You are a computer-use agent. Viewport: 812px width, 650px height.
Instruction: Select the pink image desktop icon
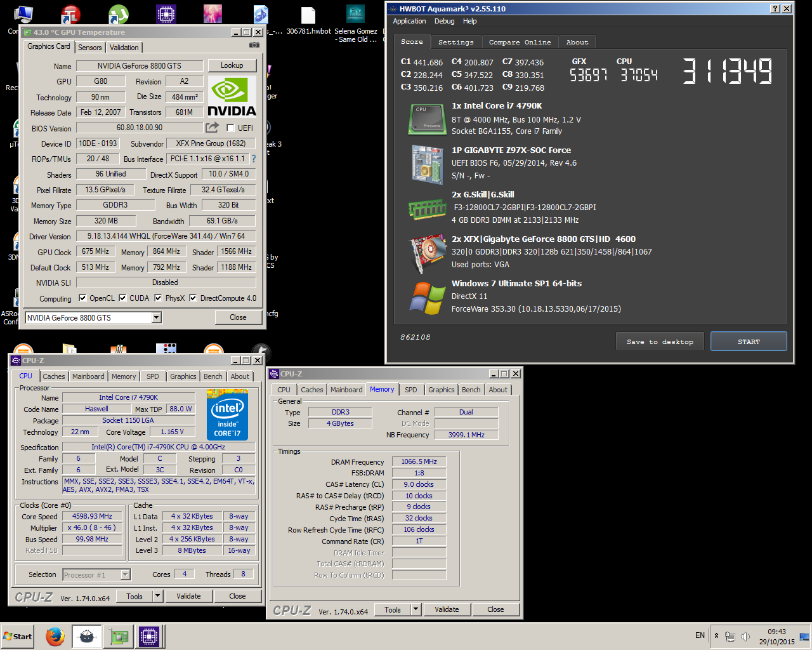coord(213,14)
